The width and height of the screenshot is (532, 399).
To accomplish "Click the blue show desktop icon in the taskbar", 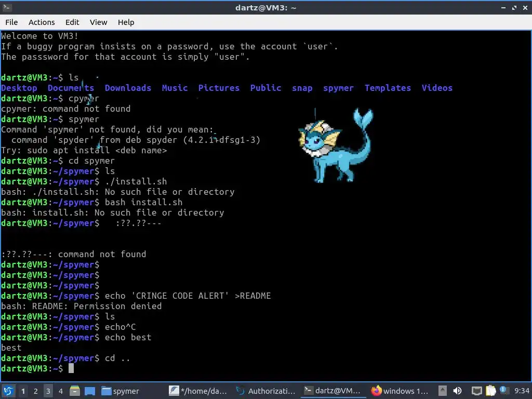I will click(x=90, y=391).
